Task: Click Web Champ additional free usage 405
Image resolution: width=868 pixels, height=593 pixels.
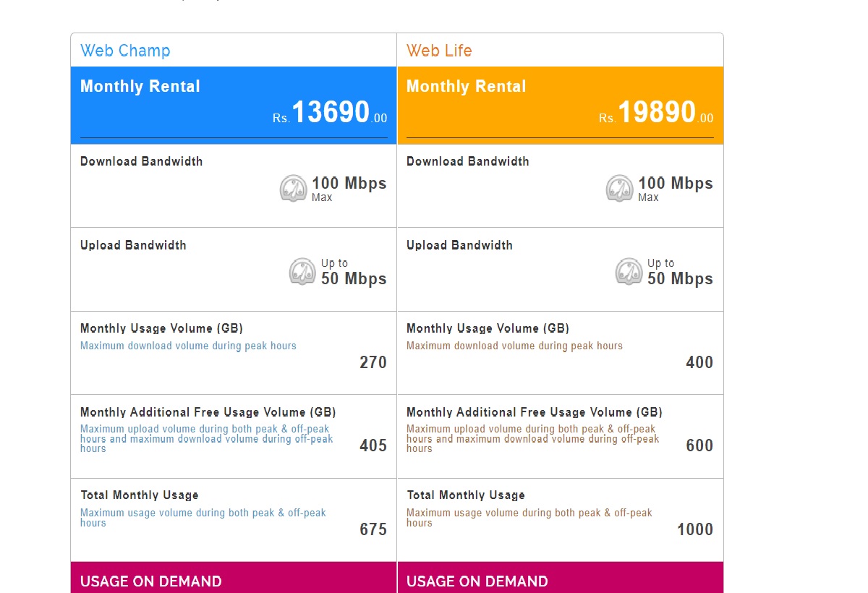Action: click(373, 445)
